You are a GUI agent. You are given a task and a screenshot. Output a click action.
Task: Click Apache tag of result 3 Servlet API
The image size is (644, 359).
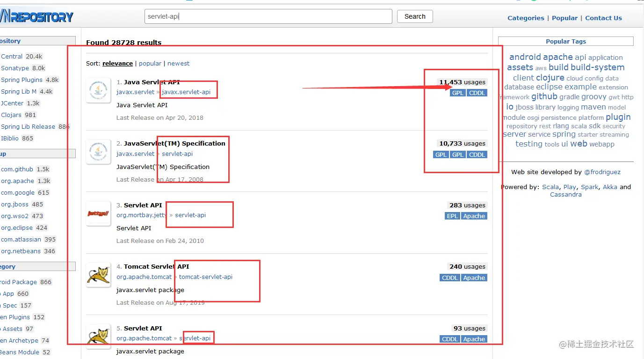474,216
